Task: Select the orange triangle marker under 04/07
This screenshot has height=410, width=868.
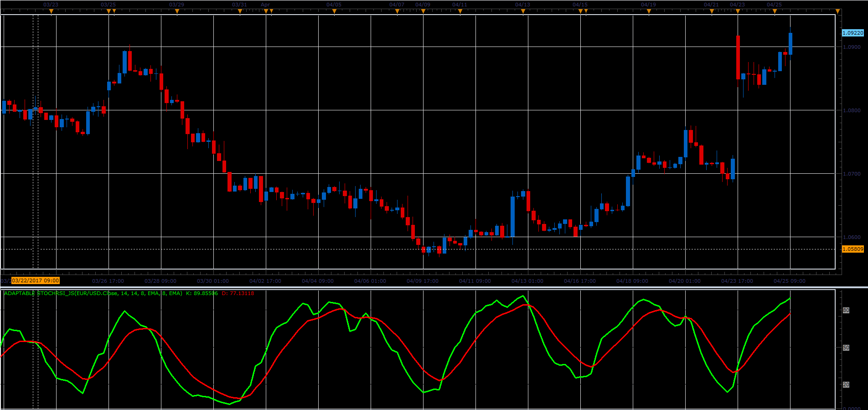Action: point(397,11)
